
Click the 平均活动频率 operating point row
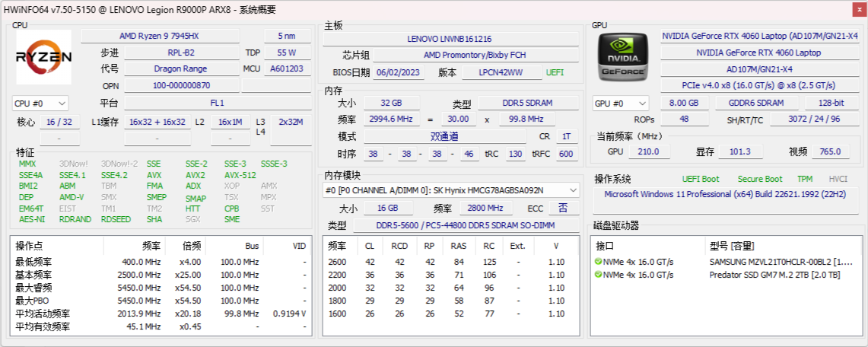(x=161, y=314)
